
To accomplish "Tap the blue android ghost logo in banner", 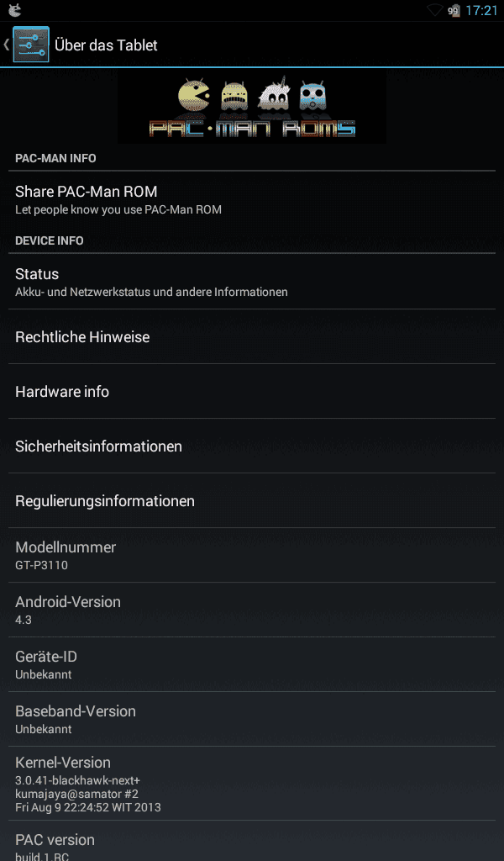I will 313,96.
